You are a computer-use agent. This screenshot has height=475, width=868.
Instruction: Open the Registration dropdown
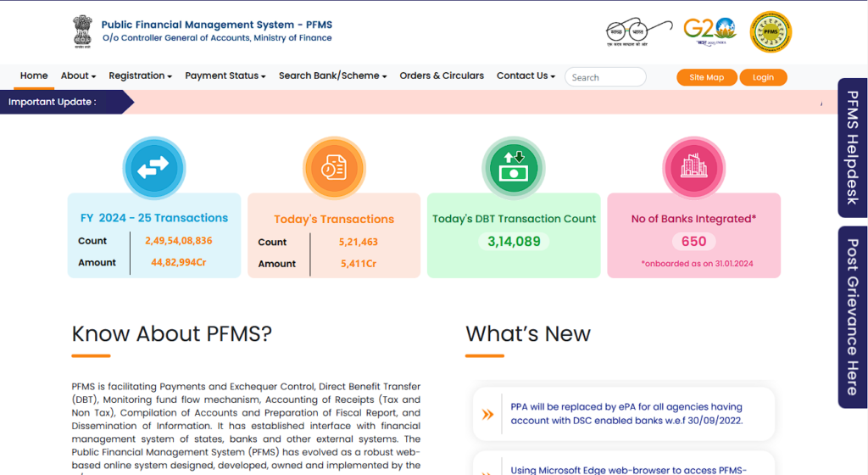pos(140,75)
